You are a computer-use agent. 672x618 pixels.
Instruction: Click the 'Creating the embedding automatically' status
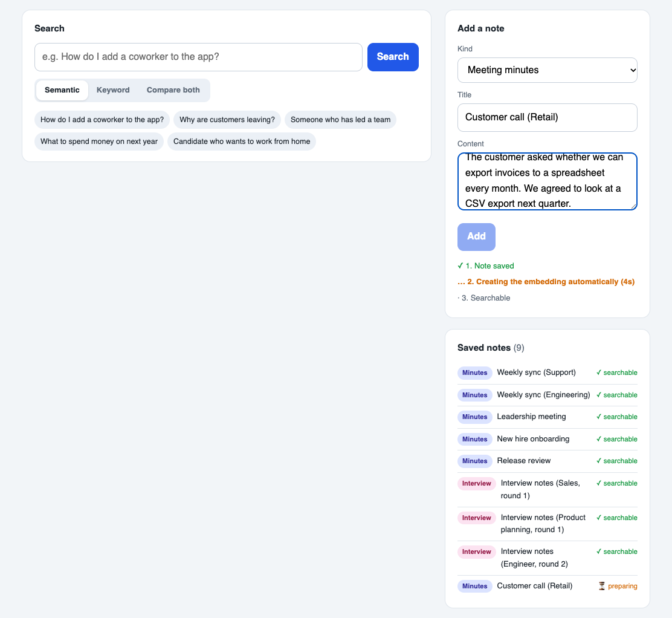[546, 282]
